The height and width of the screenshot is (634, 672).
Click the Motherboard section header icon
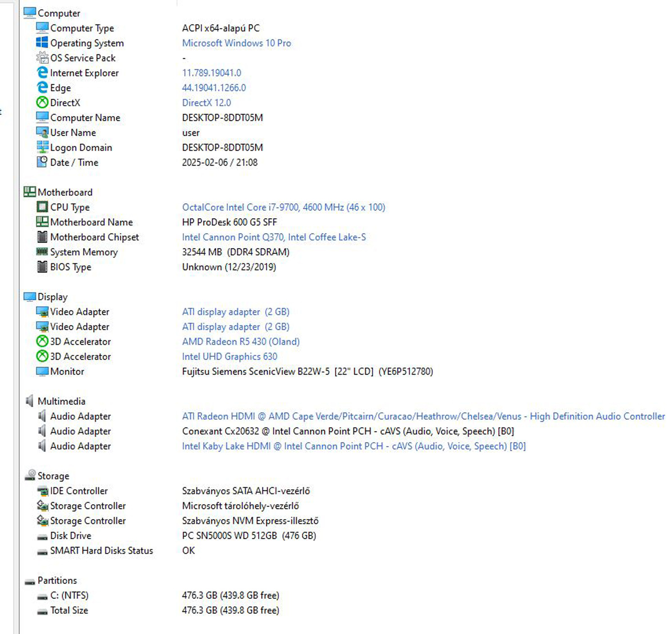click(30, 192)
